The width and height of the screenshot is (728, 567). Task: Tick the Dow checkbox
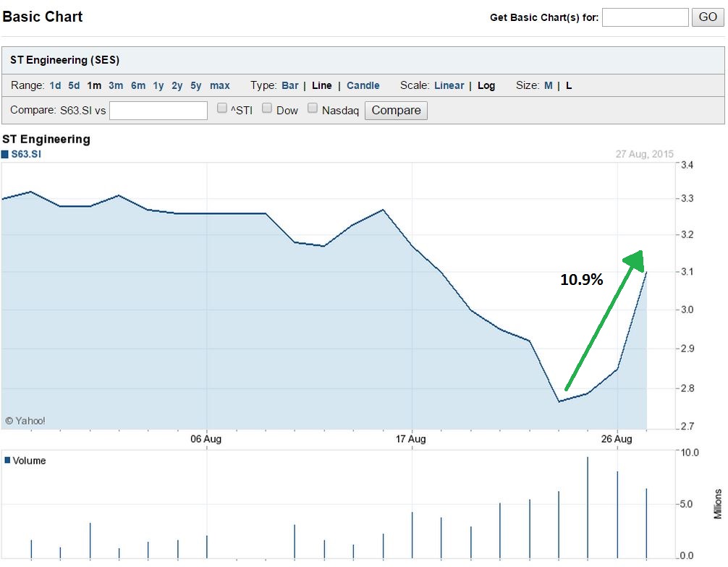[266, 108]
